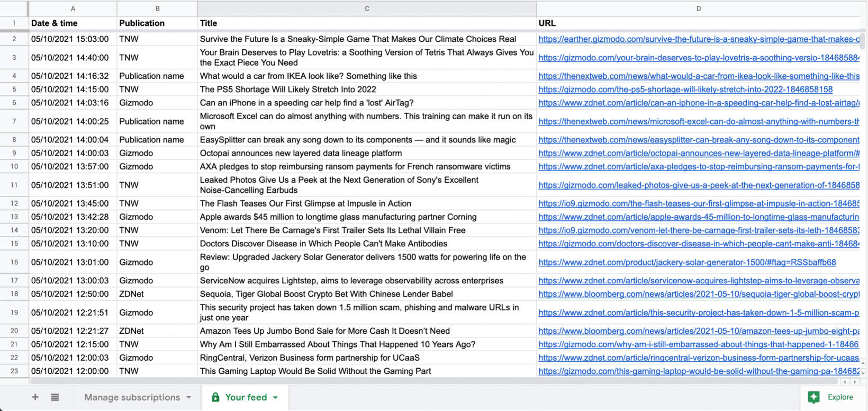Screen dimensions: 868x411
Task: Click title 'Doctors Discover Disease in Which People Can't Make Antibodies'
Action: coord(323,244)
